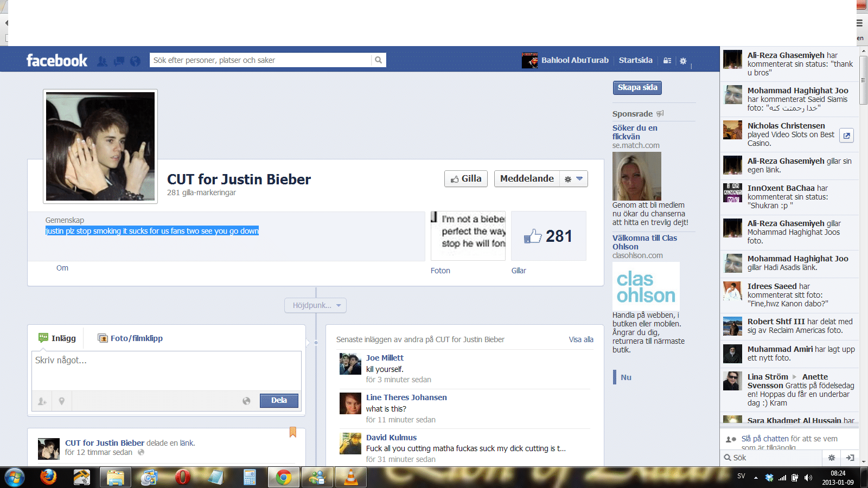
Task: Click the Facebook logo
Action: (57, 60)
